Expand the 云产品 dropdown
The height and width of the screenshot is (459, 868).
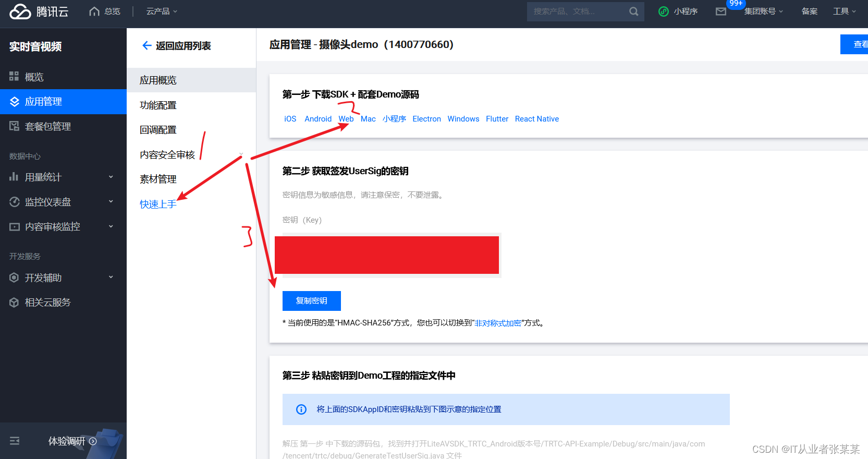coord(162,11)
